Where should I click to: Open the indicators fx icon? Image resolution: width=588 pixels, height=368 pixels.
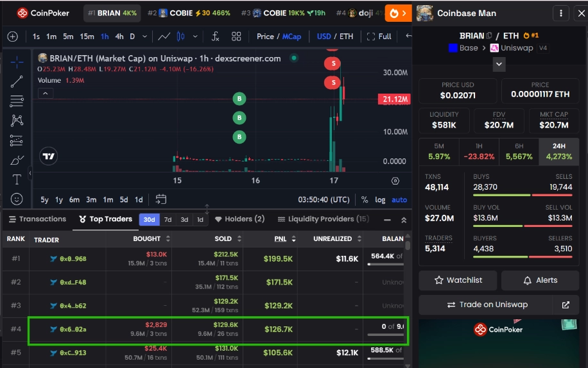tap(215, 37)
